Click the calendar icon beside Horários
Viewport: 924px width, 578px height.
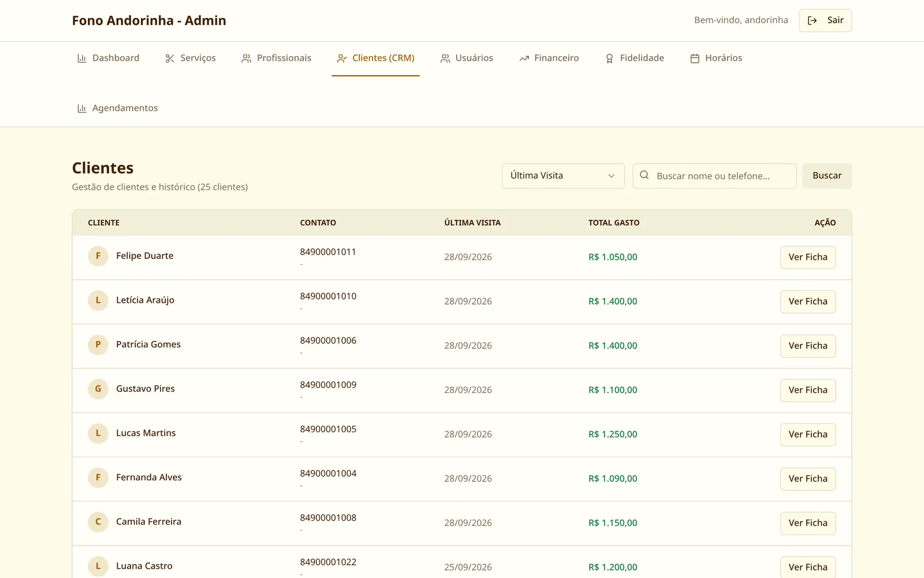point(695,58)
